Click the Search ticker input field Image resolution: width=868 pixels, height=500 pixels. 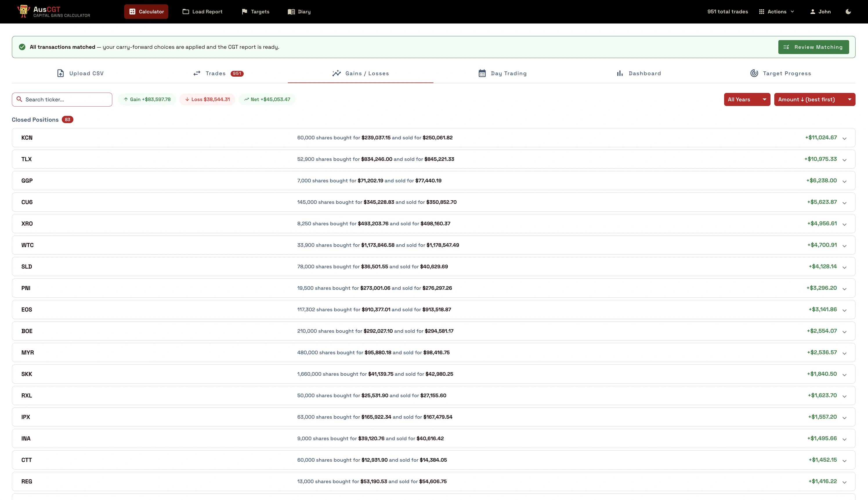(62, 100)
